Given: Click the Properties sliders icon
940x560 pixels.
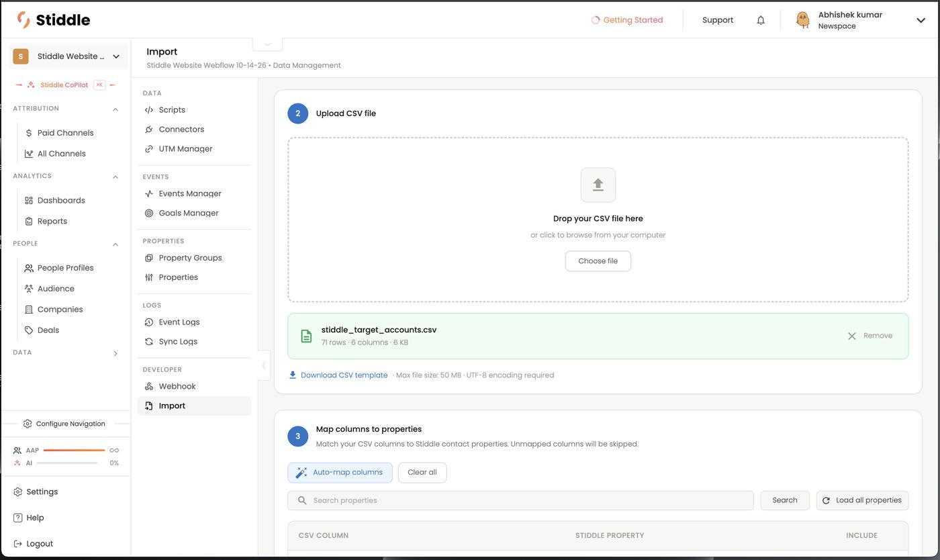Looking at the screenshot, I should coord(149,277).
